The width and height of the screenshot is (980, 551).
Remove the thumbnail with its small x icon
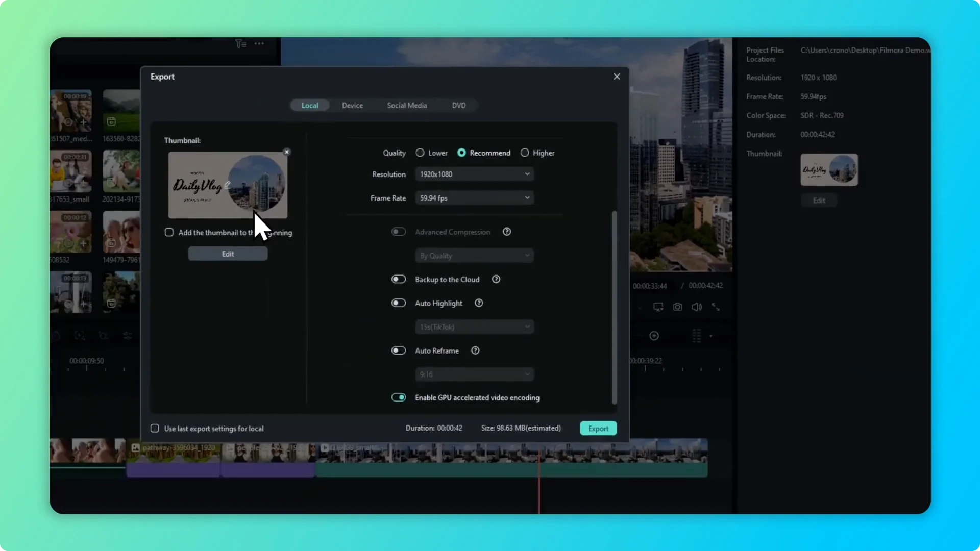287,152
